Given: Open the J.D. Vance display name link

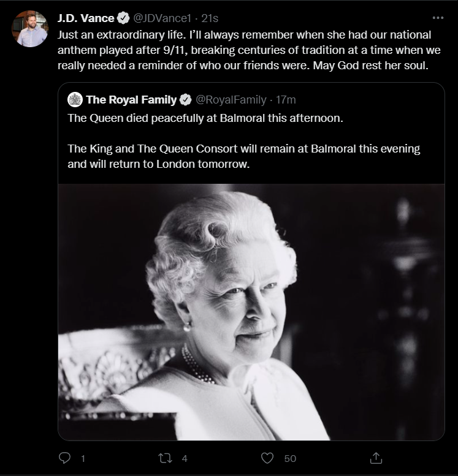Looking at the screenshot, I should (x=86, y=18).
